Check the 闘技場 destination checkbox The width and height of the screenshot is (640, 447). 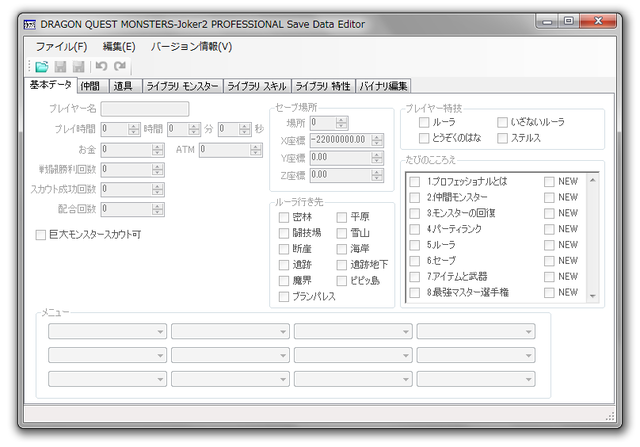pyautogui.click(x=284, y=233)
